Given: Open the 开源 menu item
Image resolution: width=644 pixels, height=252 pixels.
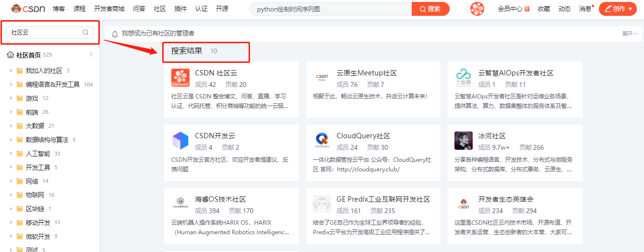Looking at the screenshot, I should coord(222,9).
